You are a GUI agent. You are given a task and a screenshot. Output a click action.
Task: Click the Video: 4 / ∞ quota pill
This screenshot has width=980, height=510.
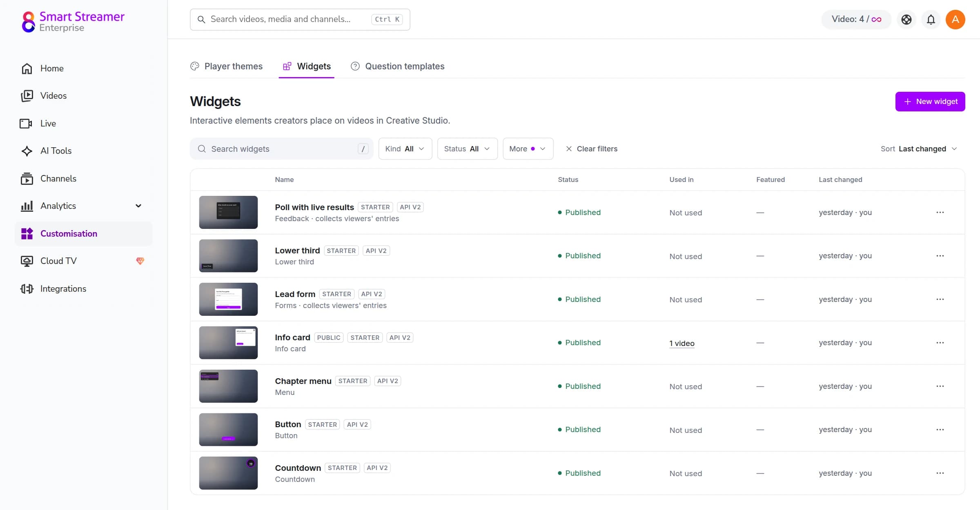click(856, 19)
